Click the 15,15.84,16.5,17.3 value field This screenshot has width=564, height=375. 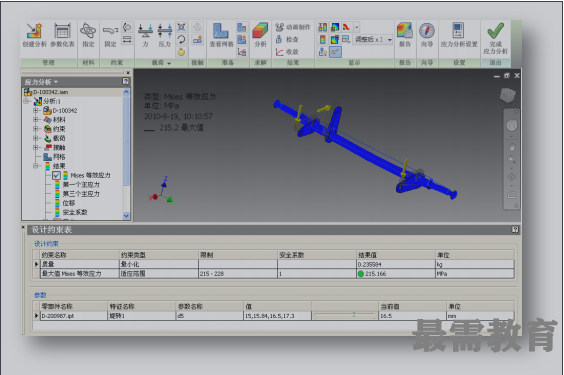[x=277, y=316]
